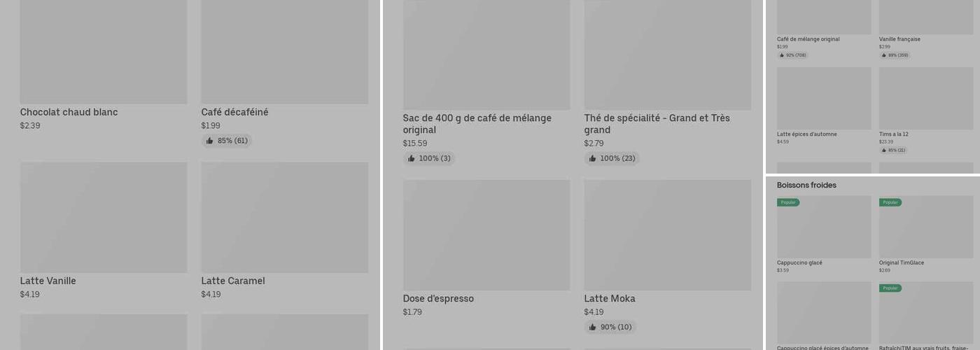
Task: Select the Latte Caramel product image
Action: pos(284,217)
